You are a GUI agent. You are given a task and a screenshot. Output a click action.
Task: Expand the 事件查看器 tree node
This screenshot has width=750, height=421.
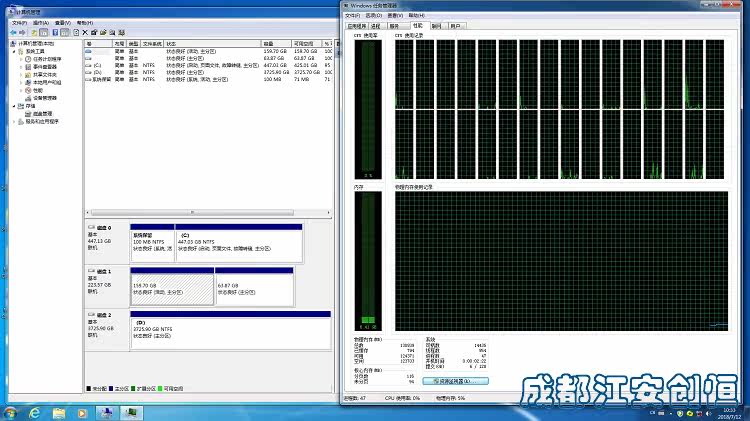pyautogui.click(x=21, y=67)
